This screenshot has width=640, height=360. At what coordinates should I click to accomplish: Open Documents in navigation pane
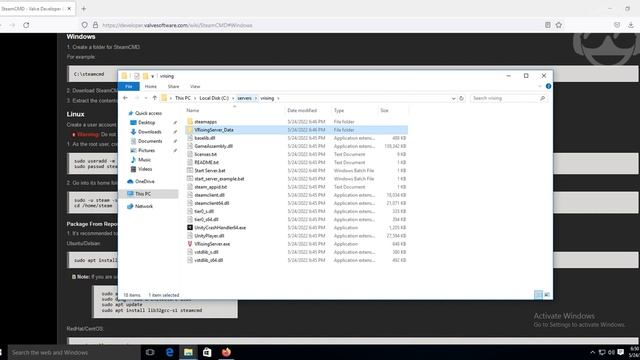[x=150, y=141]
